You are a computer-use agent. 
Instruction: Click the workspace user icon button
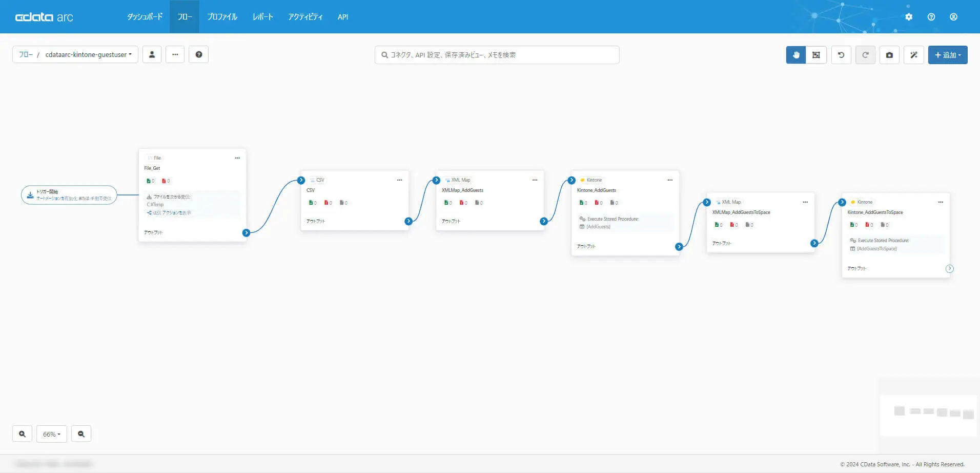[x=152, y=54]
